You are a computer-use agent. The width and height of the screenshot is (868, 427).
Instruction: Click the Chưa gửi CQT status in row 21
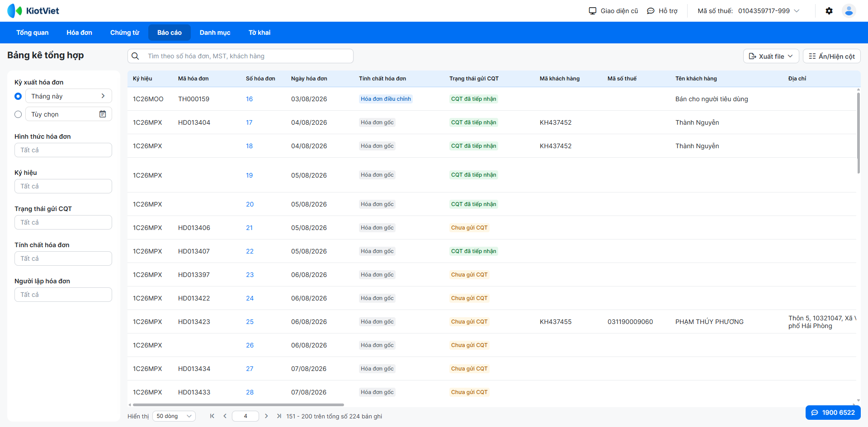pyautogui.click(x=469, y=228)
